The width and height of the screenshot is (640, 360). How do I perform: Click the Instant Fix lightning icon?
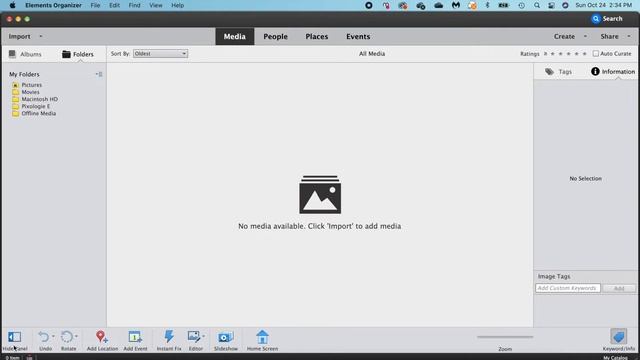click(169, 337)
